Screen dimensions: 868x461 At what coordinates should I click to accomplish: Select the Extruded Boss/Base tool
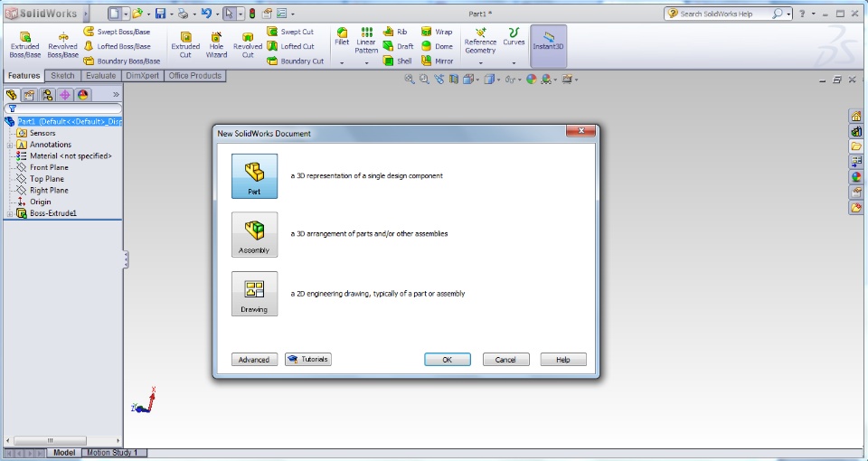pyautogui.click(x=25, y=45)
